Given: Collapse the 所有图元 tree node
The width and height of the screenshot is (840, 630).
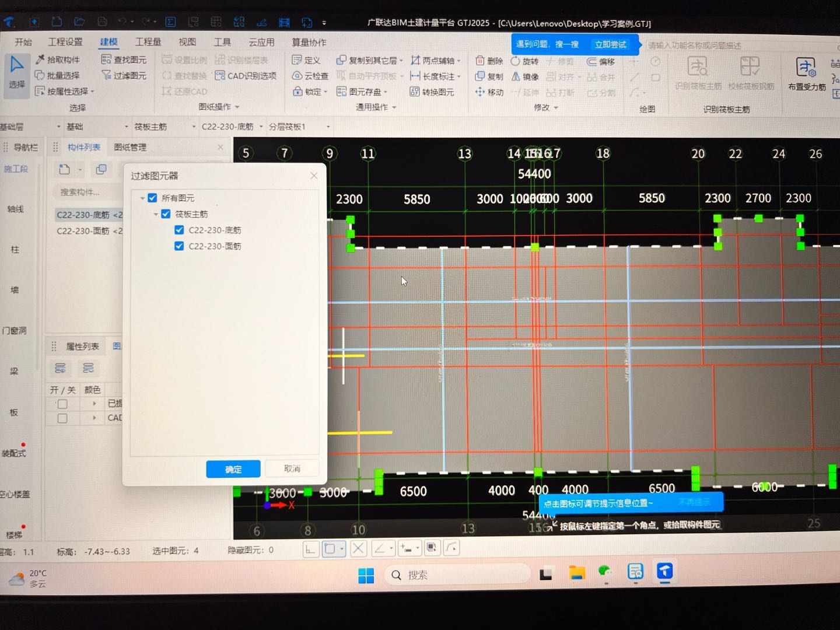Looking at the screenshot, I should coord(142,198).
